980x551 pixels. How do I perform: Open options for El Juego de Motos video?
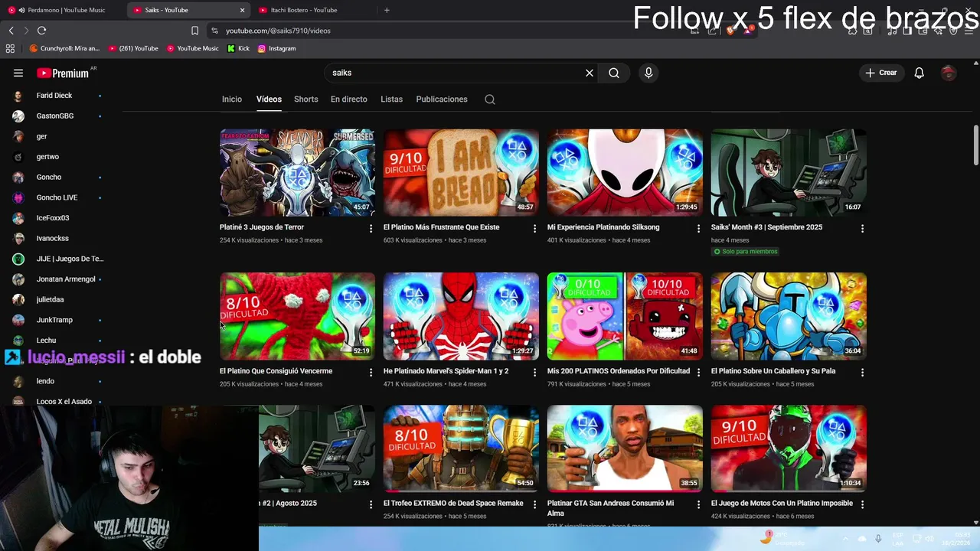[x=862, y=504]
